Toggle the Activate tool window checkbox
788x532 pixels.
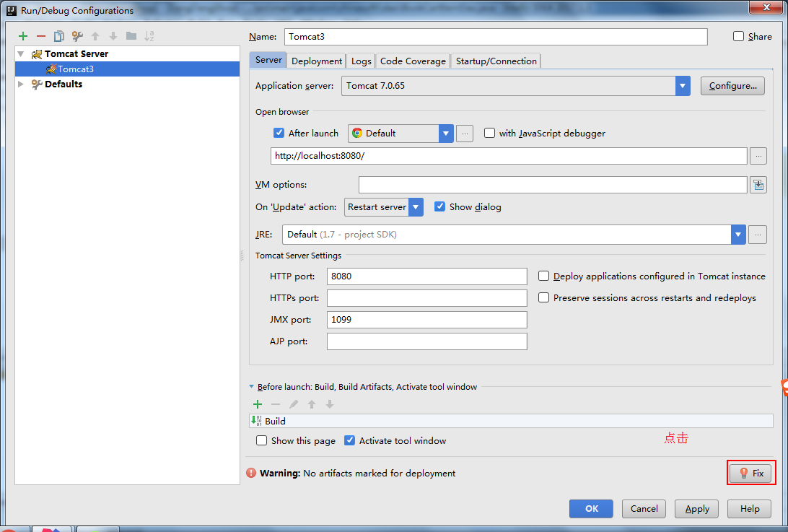pos(350,440)
